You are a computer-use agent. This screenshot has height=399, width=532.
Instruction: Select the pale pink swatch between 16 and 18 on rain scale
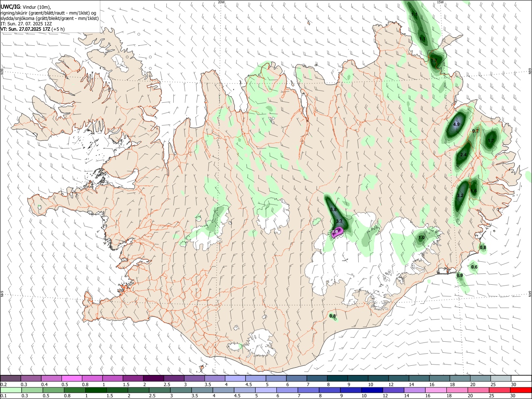(x=436, y=390)
